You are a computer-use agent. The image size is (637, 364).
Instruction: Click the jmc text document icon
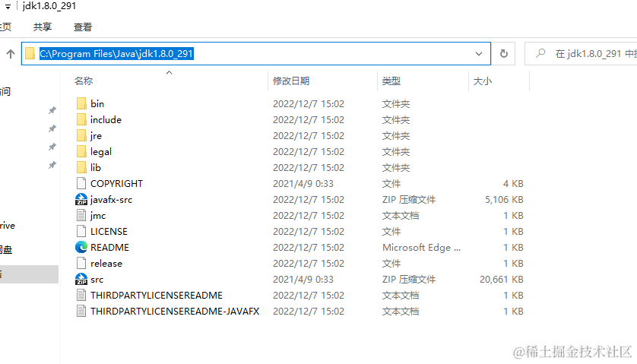point(81,215)
